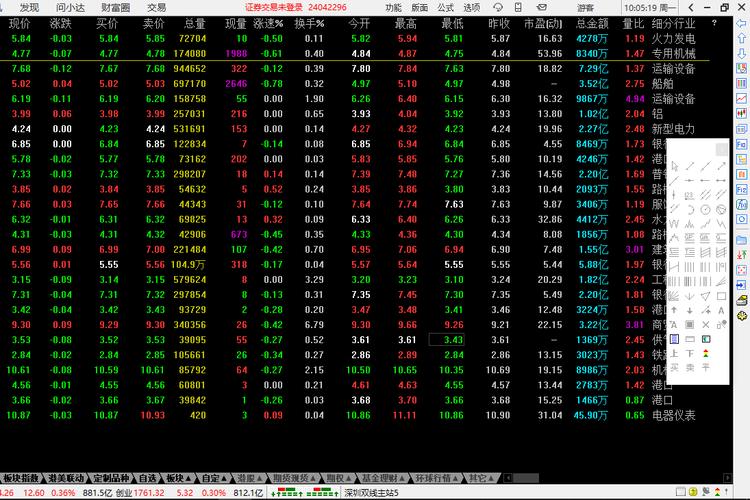Click the delete X drawing tool

[706, 325]
